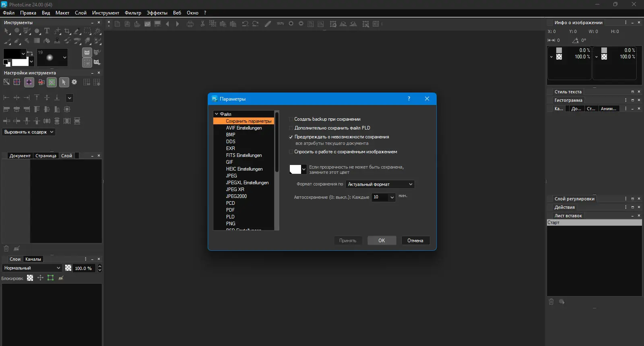Click the Redo arrow in the toolbar
Image resolution: width=644 pixels, height=346 pixels.
255,24
